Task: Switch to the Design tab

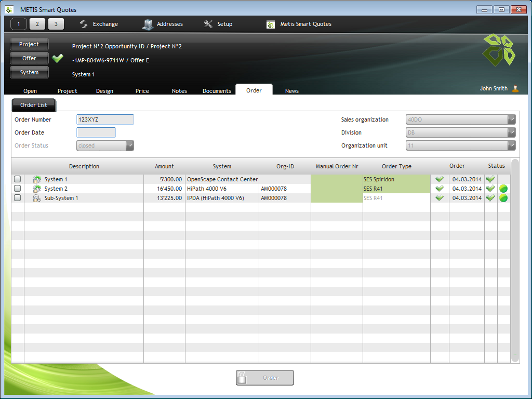Action: click(104, 91)
